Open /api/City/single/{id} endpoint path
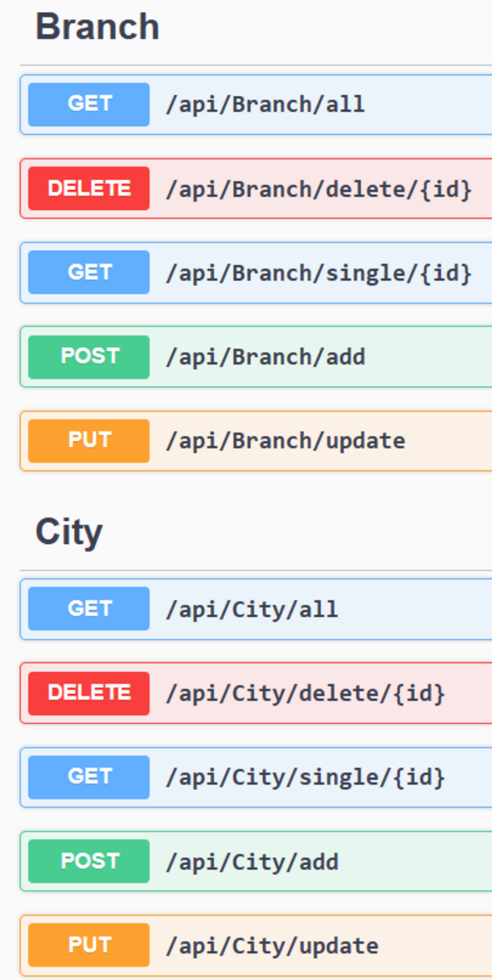This screenshot has width=492, height=980. [305, 778]
